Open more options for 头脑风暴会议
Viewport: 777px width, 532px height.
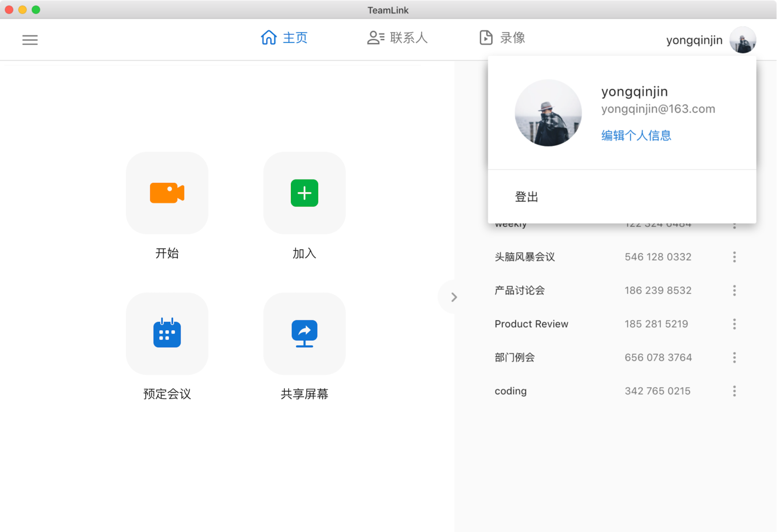tap(734, 257)
